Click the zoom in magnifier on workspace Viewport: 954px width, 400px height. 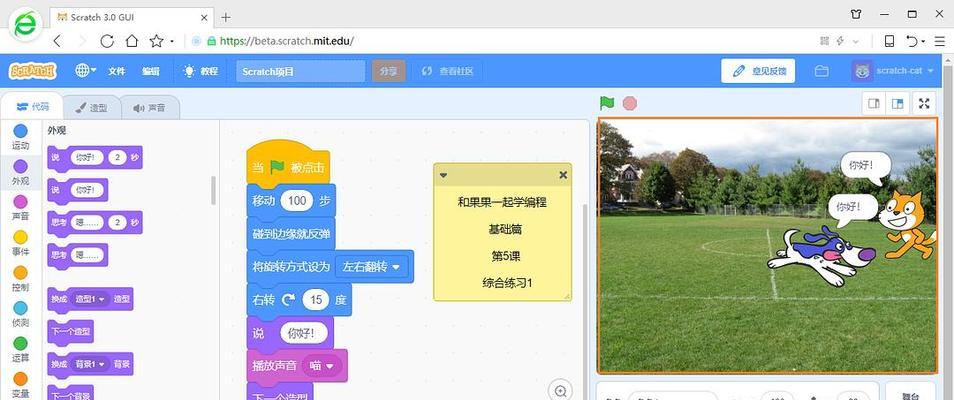coord(560,391)
